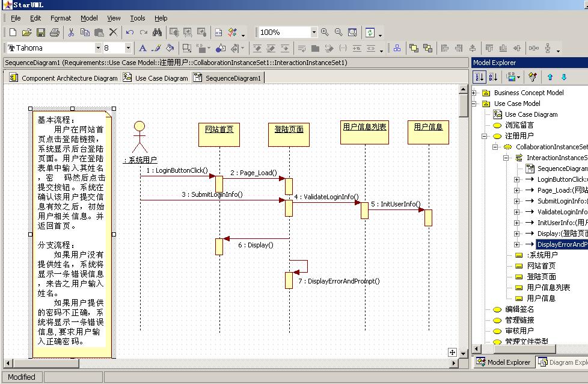This screenshot has height=384, width=588.
Task: Open the Format menu
Action: [x=61, y=18]
